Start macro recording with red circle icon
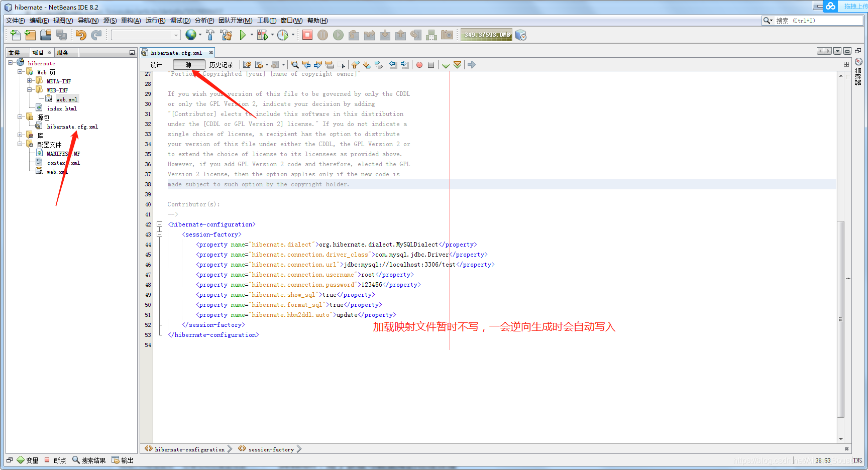This screenshot has height=470, width=868. click(419, 65)
